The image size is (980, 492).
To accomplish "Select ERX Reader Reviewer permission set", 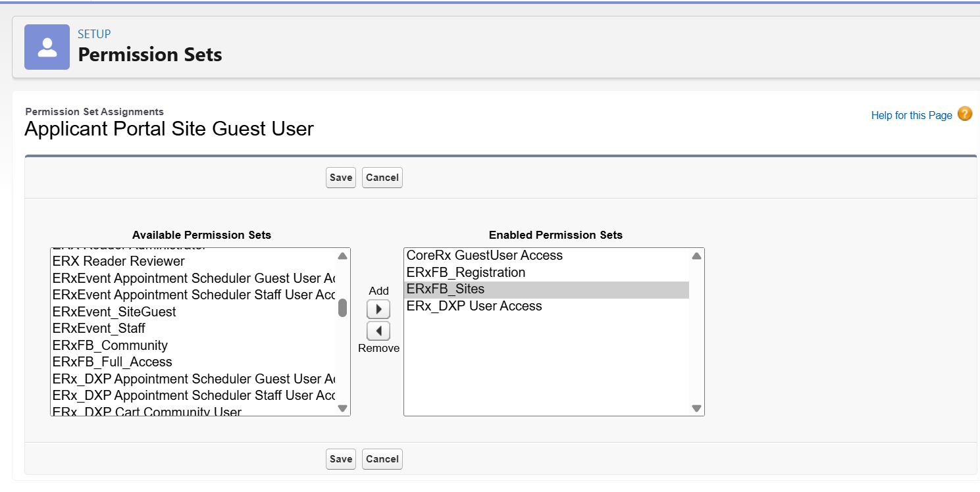I will [118, 261].
